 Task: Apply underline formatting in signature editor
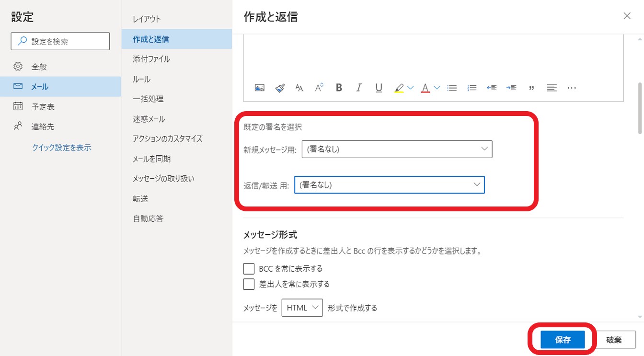pyautogui.click(x=379, y=88)
